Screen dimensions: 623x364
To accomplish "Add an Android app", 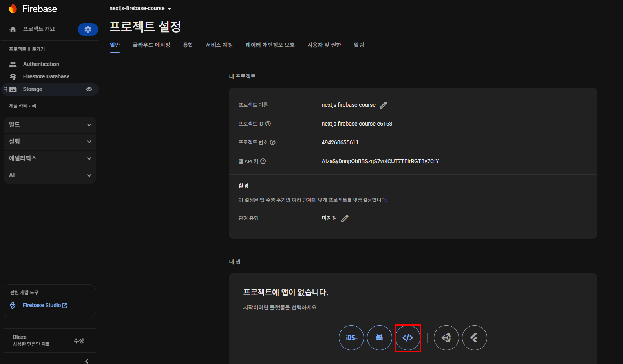I will click(x=380, y=338).
